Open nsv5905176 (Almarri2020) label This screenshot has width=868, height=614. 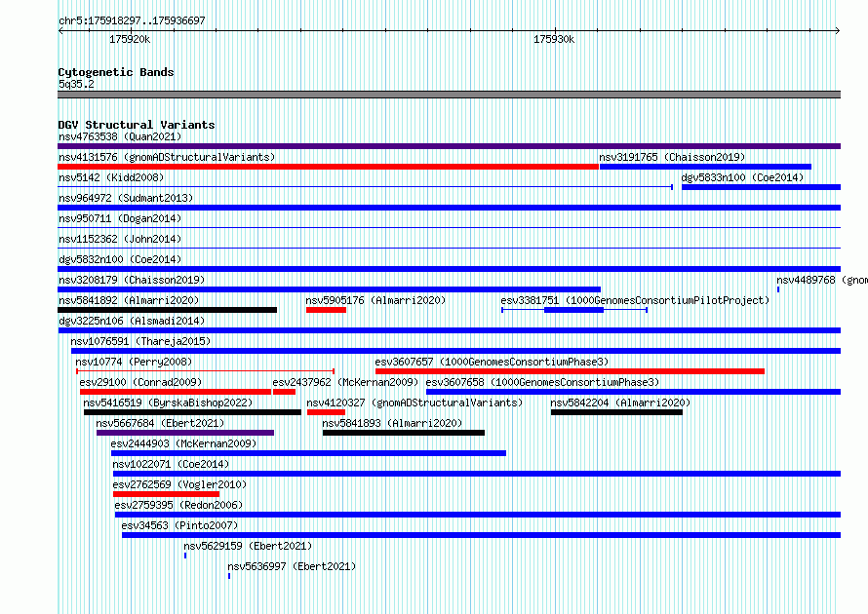pos(375,300)
